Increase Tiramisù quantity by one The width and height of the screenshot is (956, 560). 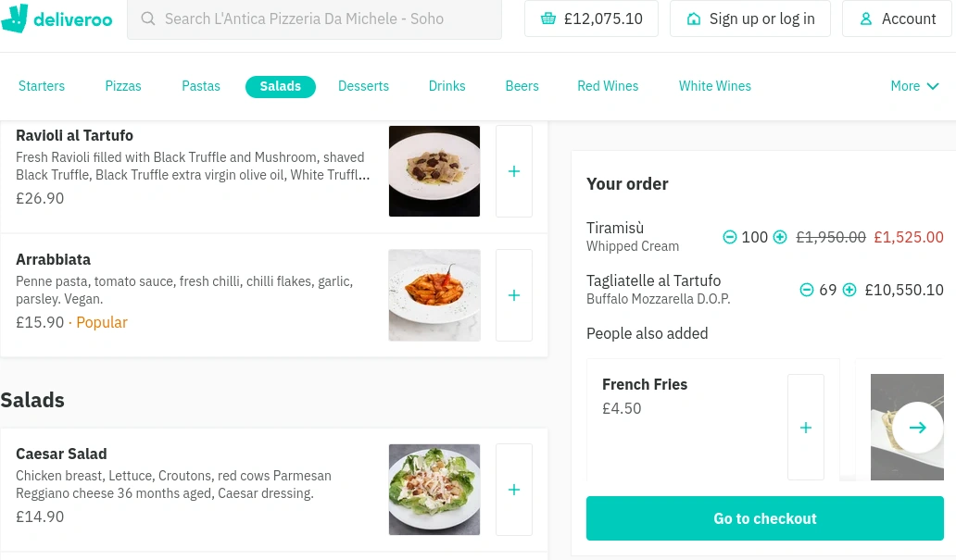(780, 237)
